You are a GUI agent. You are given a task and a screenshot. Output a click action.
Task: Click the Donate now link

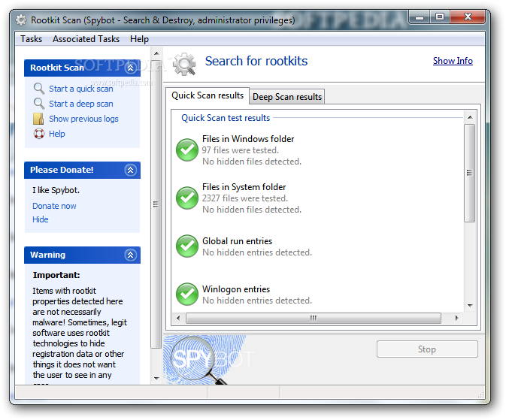[54, 206]
